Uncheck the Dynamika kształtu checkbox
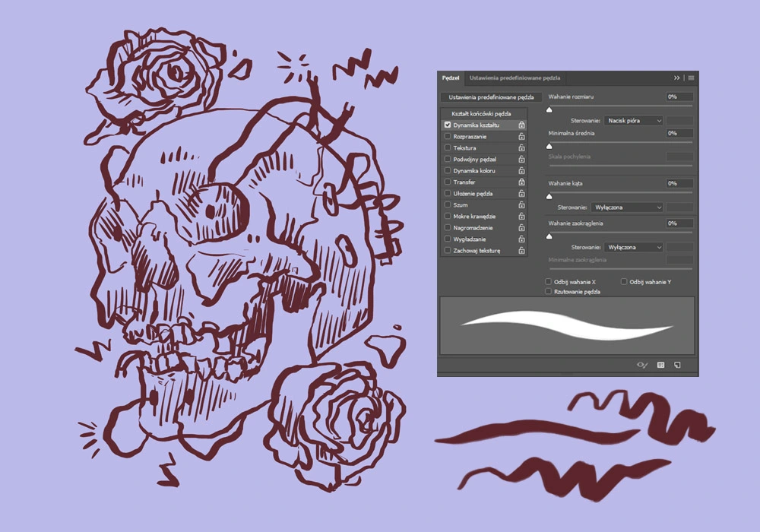 448,125
